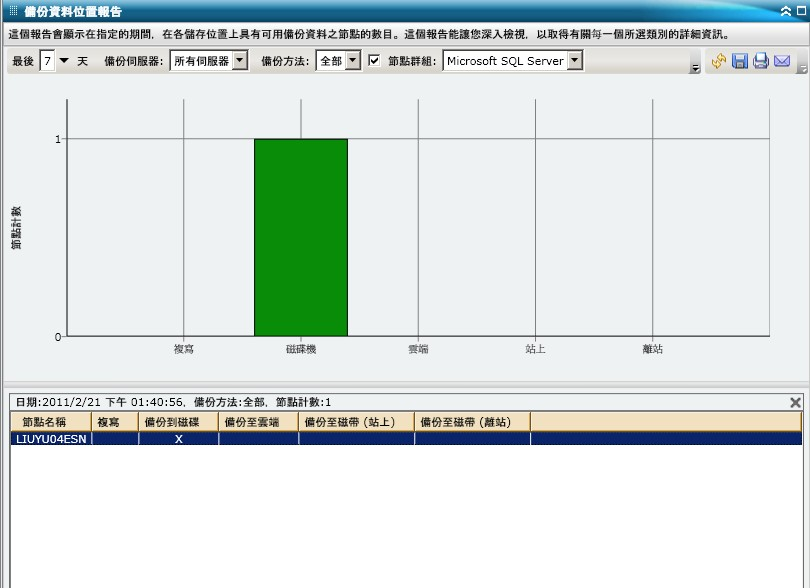
Task: Open the Microsoft SQL Server node group dropdown
Action: click(575, 60)
